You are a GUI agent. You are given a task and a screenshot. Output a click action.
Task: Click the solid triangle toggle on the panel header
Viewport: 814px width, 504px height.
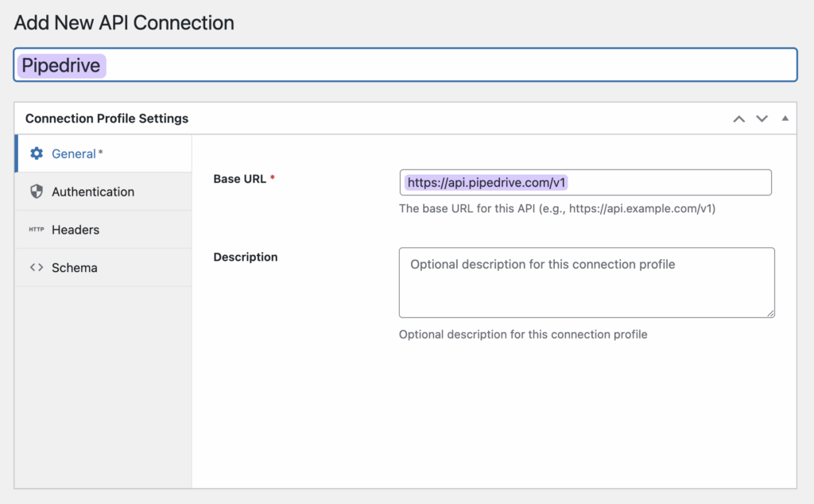tap(785, 118)
